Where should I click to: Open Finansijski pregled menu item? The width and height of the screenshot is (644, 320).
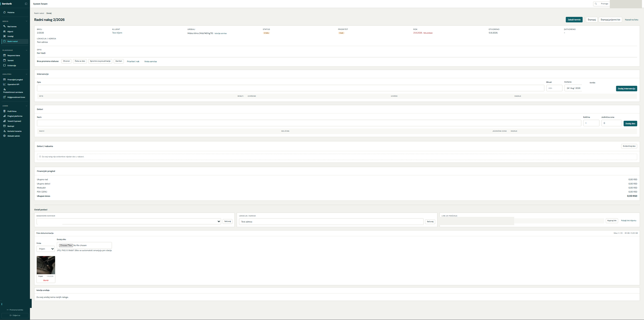15,80
